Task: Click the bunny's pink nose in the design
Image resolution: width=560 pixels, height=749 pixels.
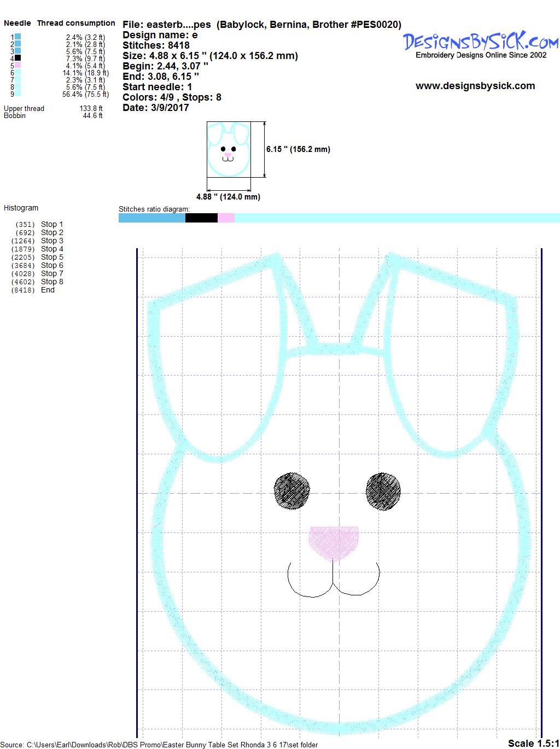Action: point(334,542)
